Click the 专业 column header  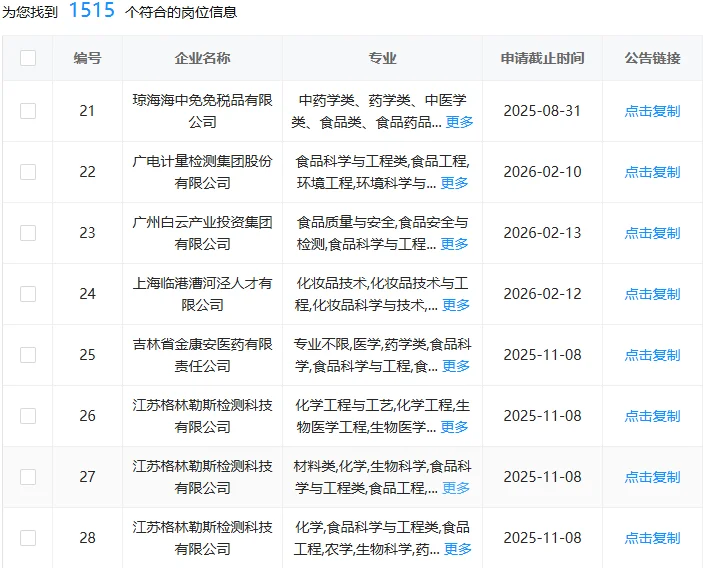382,58
